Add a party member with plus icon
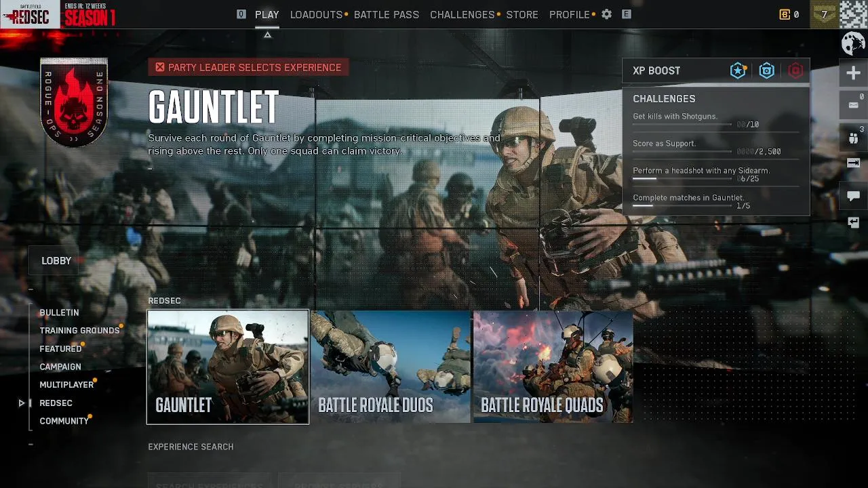The width and height of the screenshot is (868, 488). tap(853, 73)
